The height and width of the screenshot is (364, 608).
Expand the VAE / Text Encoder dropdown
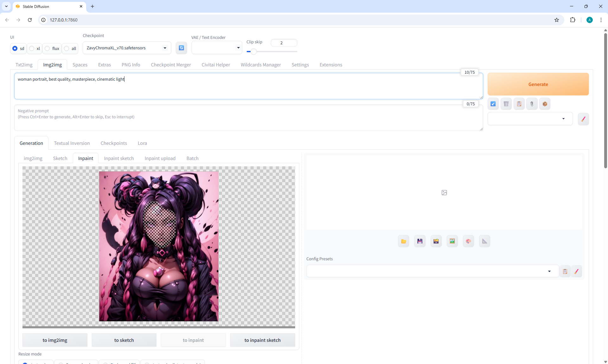(x=217, y=48)
